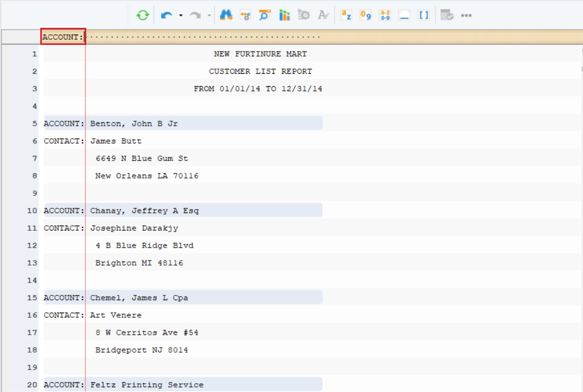Select 'Benton, John B Jr' account row

[183, 123]
